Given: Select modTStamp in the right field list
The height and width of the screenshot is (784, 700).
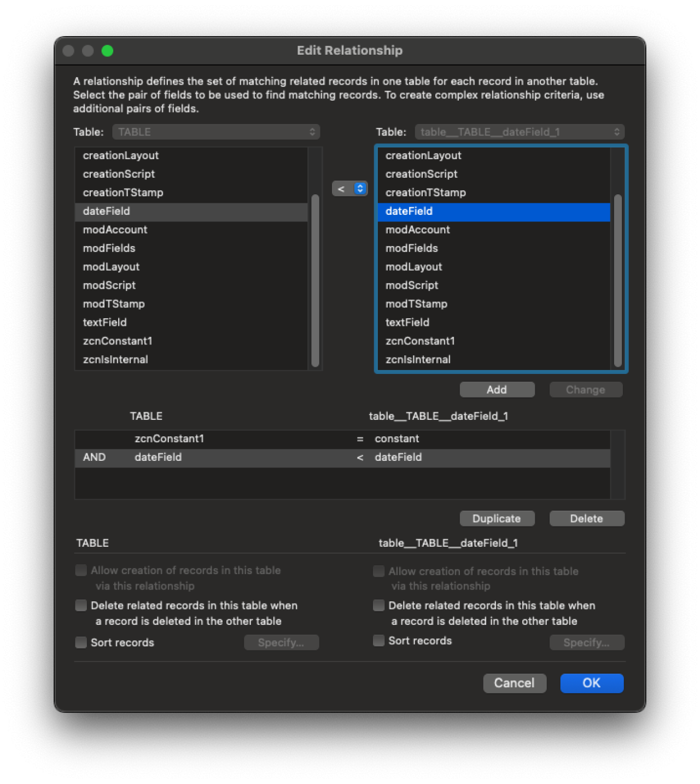Looking at the screenshot, I should (x=417, y=303).
